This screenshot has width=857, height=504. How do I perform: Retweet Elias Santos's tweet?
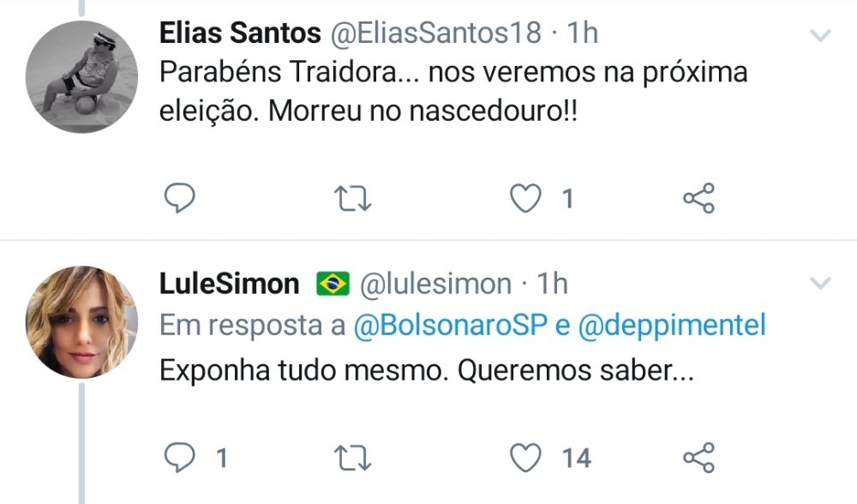(351, 199)
